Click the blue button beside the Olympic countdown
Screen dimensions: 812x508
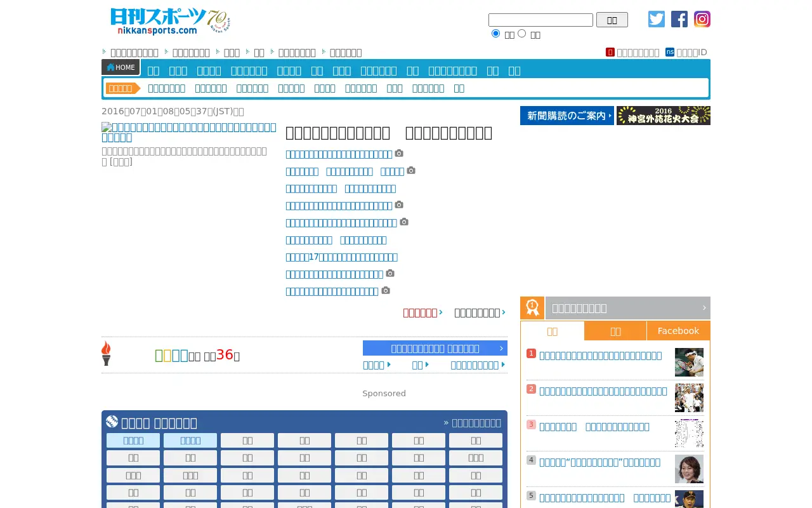(435, 348)
